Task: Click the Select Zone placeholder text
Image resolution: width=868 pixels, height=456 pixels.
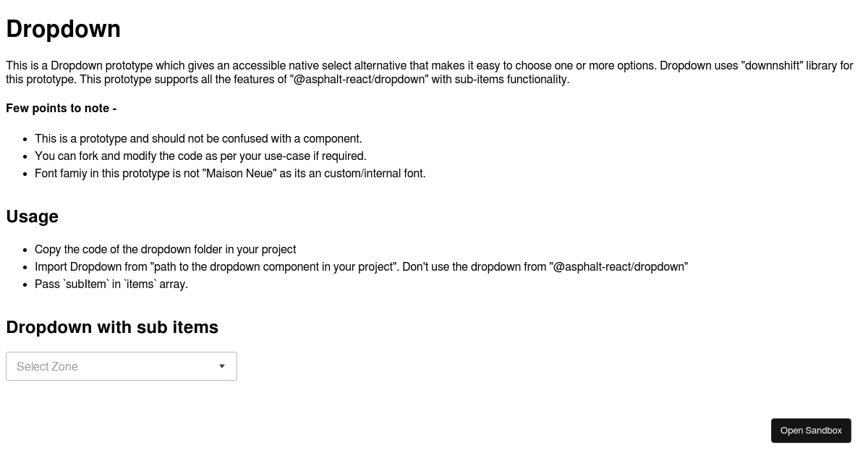Action: (47, 366)
